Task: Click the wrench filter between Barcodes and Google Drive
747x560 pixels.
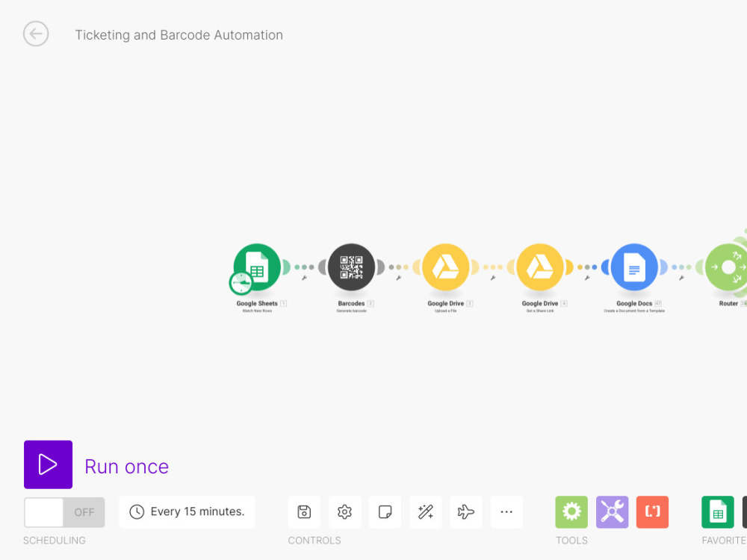Action: click(x=399, y=278)
